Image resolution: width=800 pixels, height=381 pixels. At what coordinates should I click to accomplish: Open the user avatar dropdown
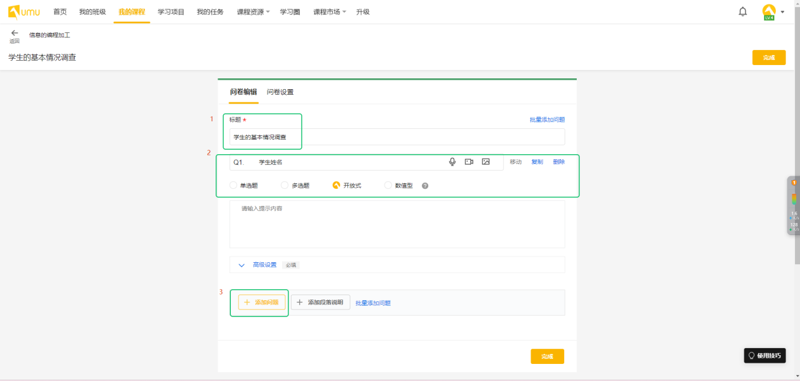(x=772, y=12)
